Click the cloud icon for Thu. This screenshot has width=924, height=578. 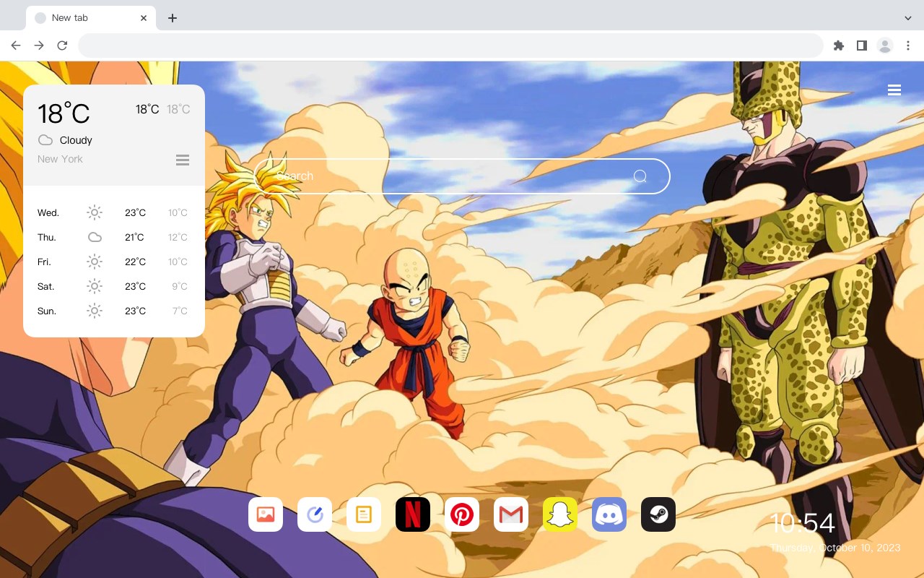tap(95, 237)
